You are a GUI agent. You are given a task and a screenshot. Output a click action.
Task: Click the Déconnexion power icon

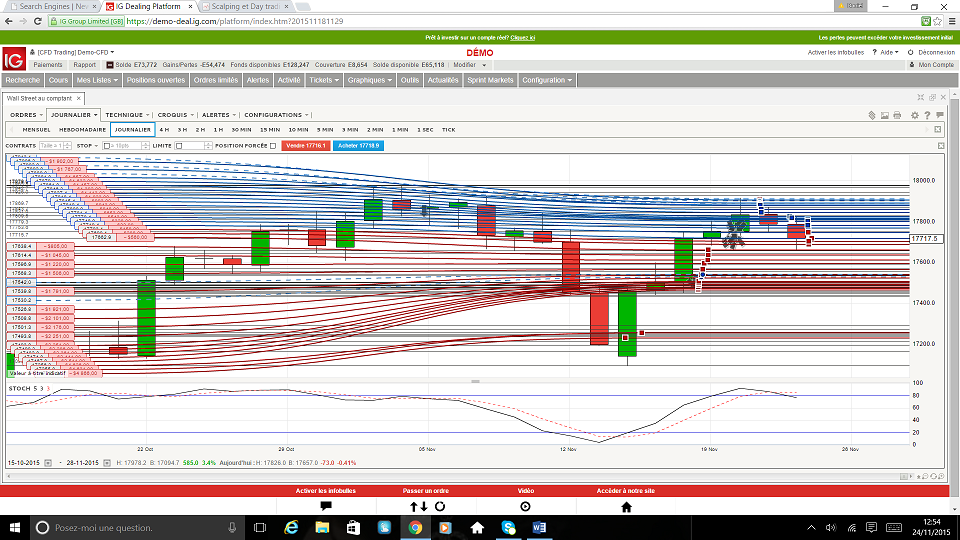pyautogui.click(x=910, y=53)
